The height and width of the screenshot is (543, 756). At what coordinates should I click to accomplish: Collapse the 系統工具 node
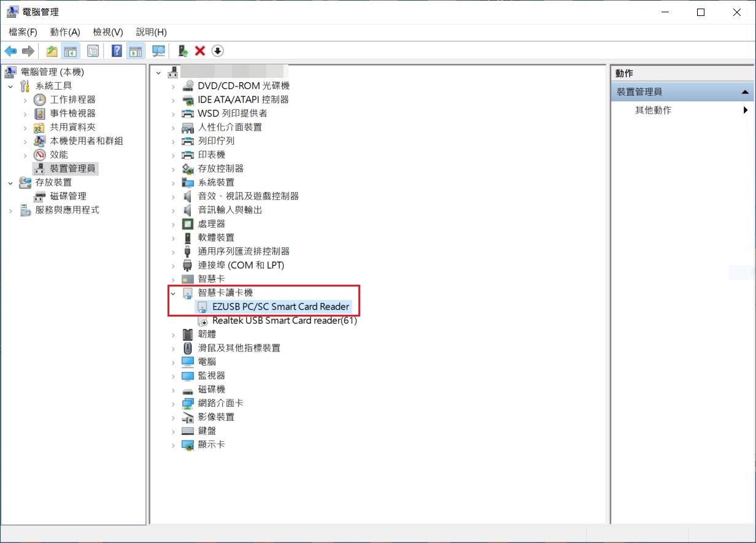[10, 86]
